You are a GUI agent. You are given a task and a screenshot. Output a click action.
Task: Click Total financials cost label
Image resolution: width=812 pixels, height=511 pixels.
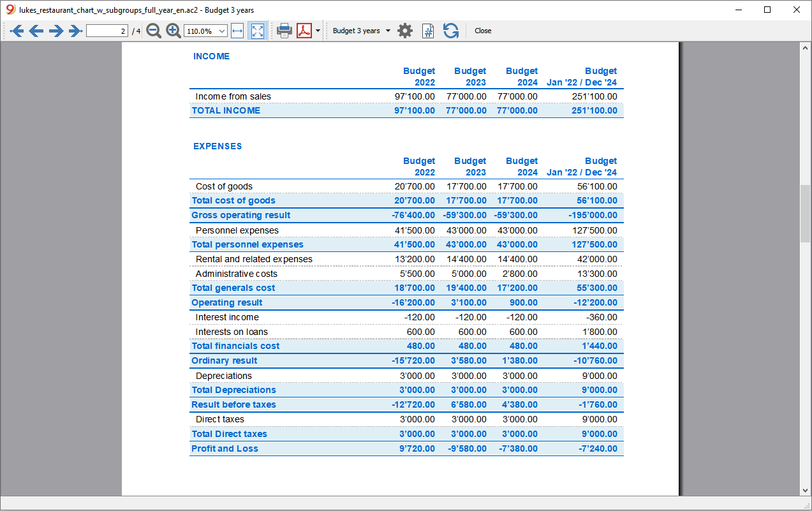(x=235, y=346)
